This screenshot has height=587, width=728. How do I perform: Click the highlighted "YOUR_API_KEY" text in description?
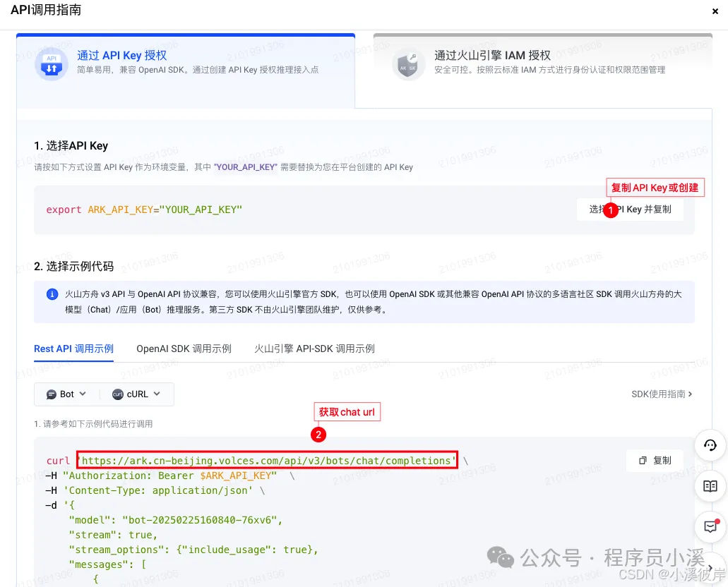(245, 167)
